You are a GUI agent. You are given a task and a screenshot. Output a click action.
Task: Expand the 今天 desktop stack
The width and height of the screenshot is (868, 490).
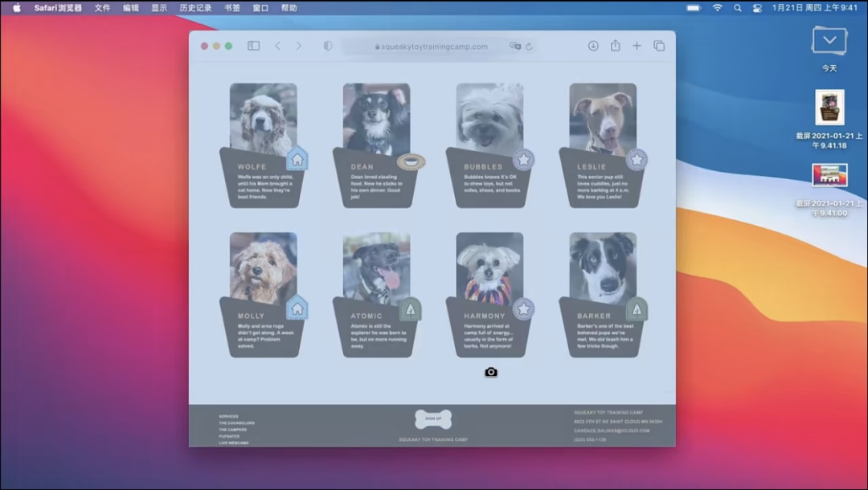tap(829, 42)
